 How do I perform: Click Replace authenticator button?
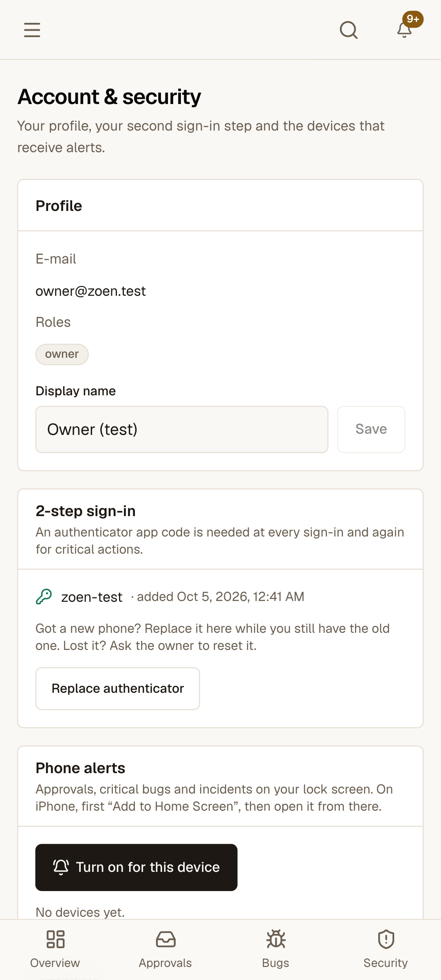tap(118, 688)
